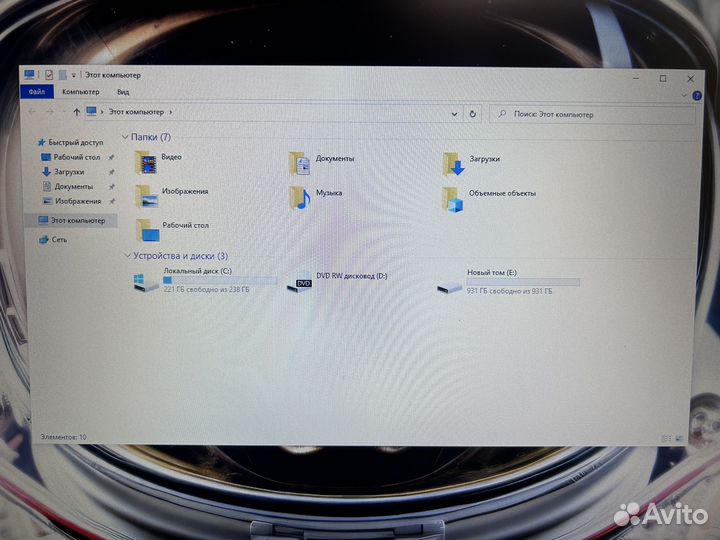Click the '221 ГБ свободно из 238 ГБ' text

[x=207, y=290]
